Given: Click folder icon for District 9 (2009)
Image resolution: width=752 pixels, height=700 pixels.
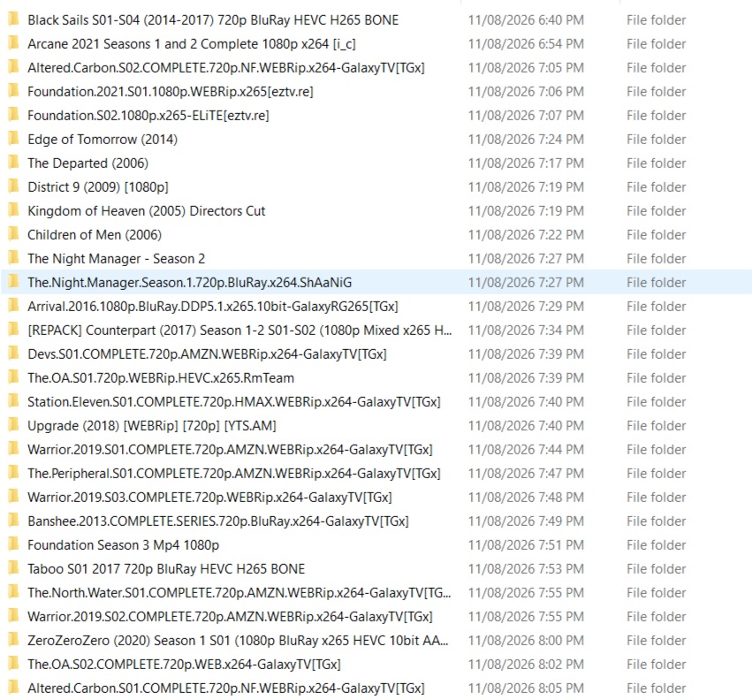Looking at the screenshot, I should (13, 186).
